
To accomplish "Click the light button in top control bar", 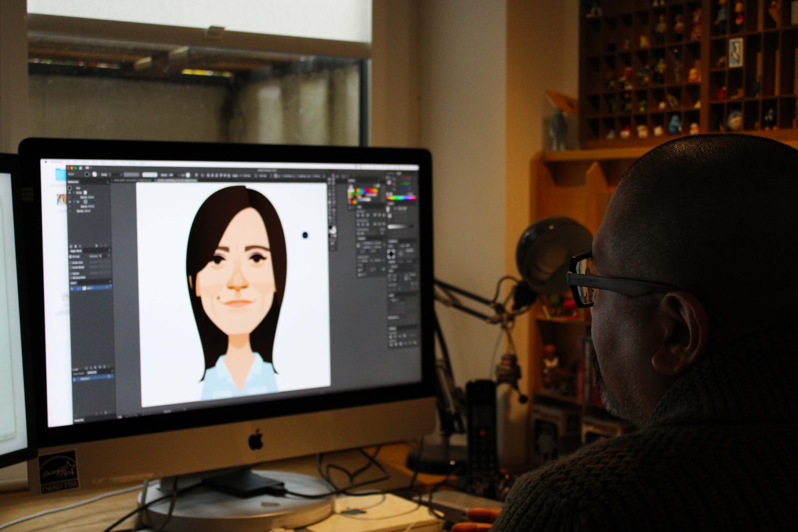I will pyautogui.click(x=150, y=175).
